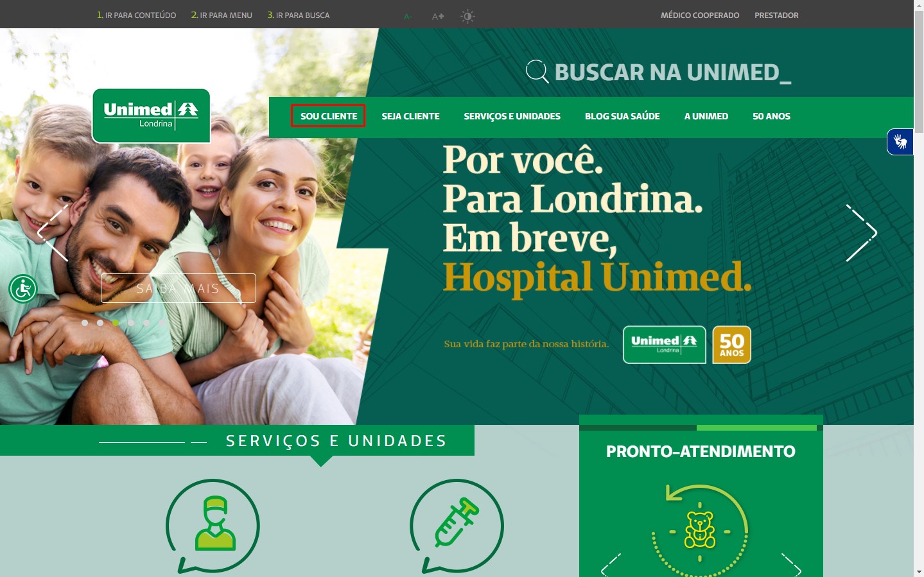Increase font size with A+ icon
Screen dimensions: 924x577
click(x=438, y=16)
